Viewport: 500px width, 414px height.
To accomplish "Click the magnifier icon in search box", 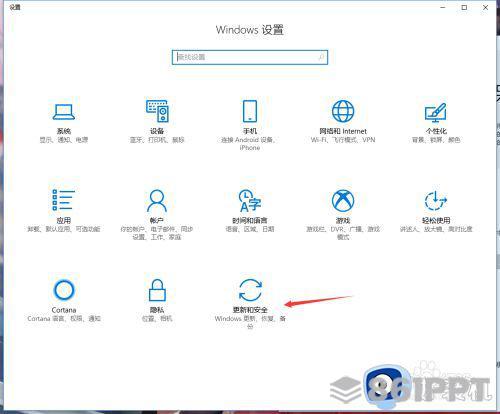I will coord(321,57).
